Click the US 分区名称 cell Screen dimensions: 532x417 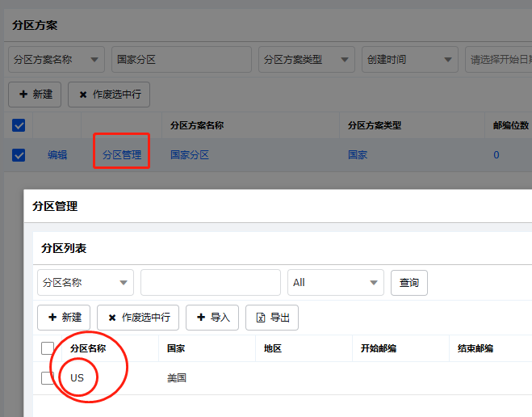pos(77,378)
